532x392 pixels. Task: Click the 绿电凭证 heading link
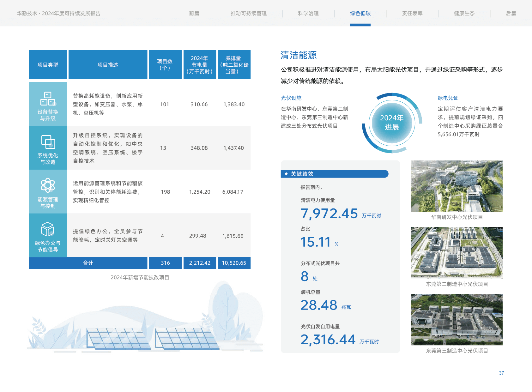coord(448,98)
